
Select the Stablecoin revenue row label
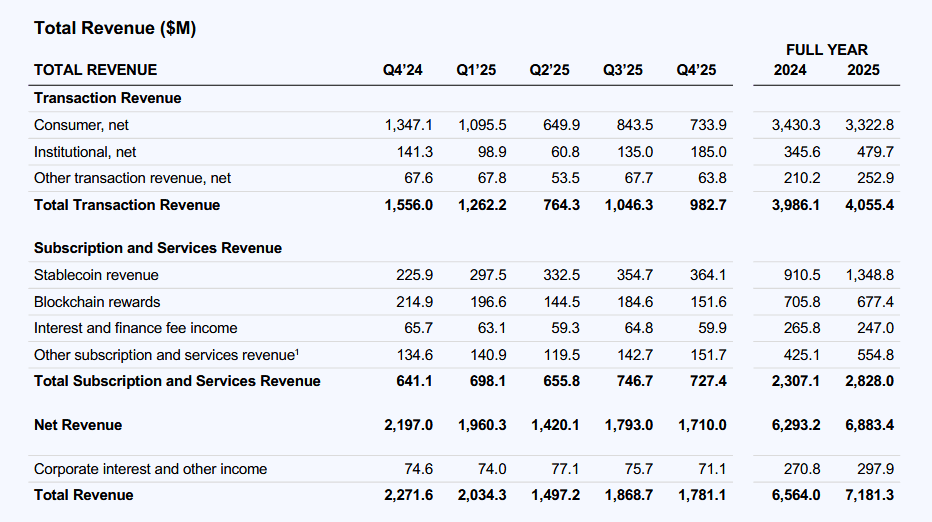pos(96,275)
